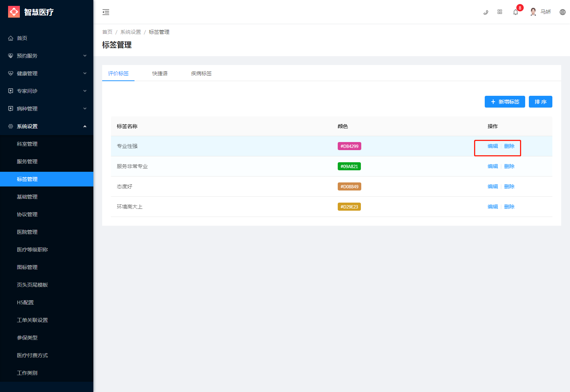Open 页头页尾模板 in the sidebar

(47, 285)
